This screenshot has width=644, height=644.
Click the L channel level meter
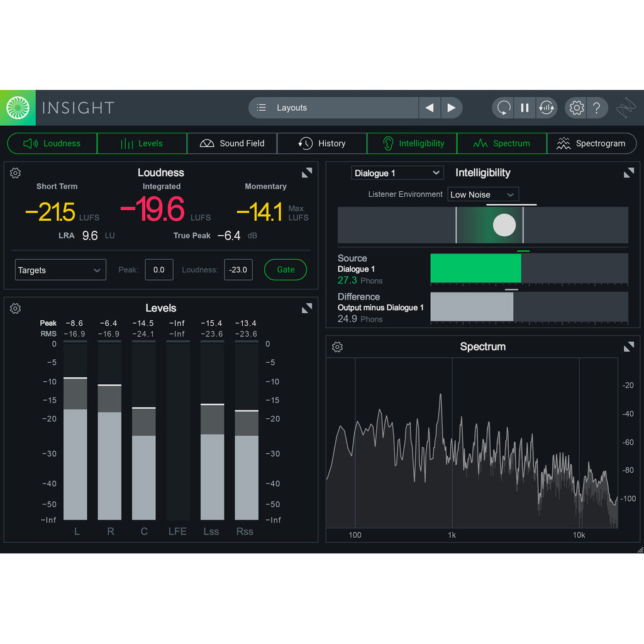tap(75, 430)
